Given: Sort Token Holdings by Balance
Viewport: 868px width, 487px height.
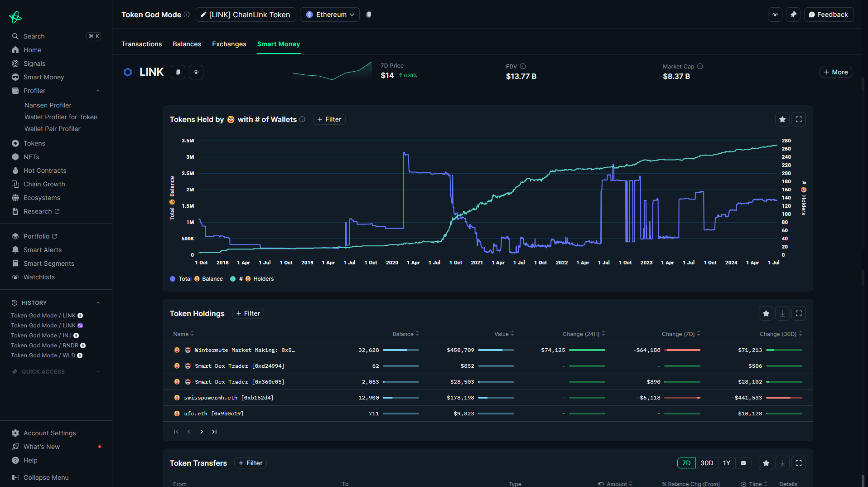Looking at the screenshot, I should coord(406,334).
